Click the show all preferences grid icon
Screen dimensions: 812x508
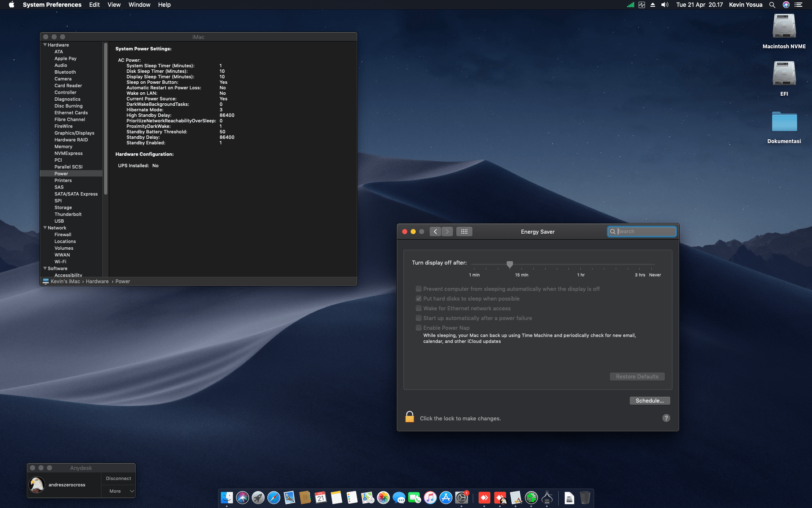464,232
